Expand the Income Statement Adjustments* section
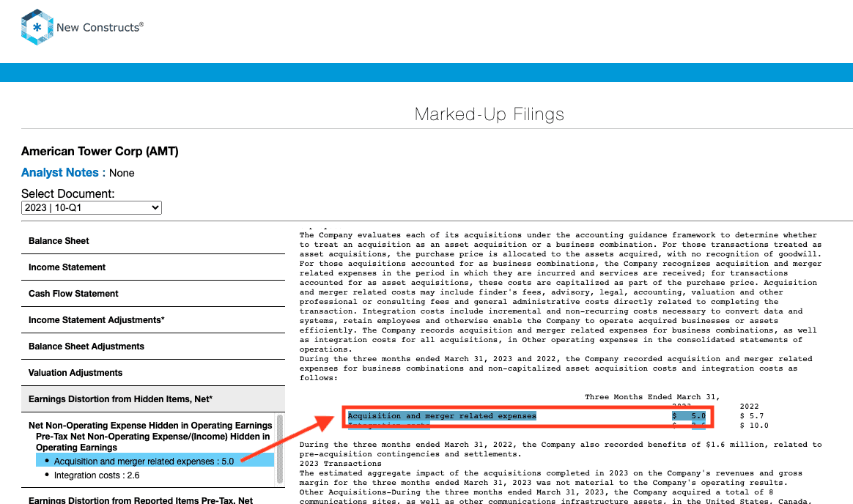Screen dimensions: 853x504 tap(153, 319)
